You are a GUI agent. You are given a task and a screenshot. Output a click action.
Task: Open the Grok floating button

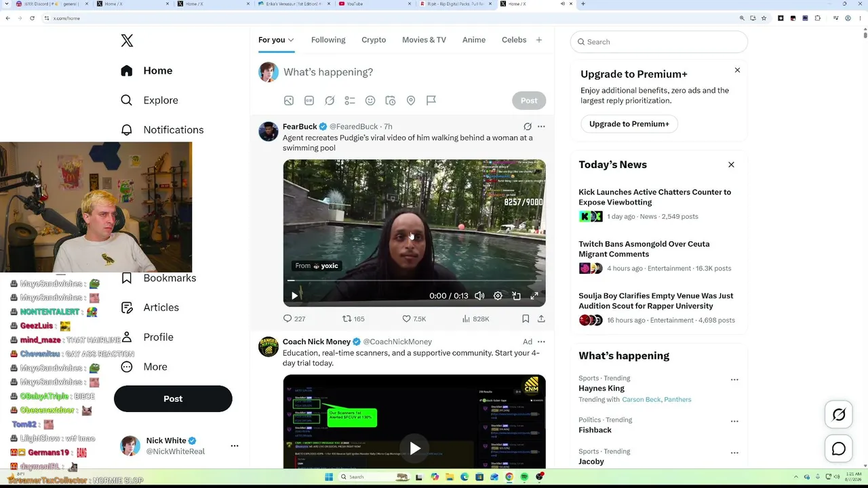pyautogui.click(x=839, y=415)
